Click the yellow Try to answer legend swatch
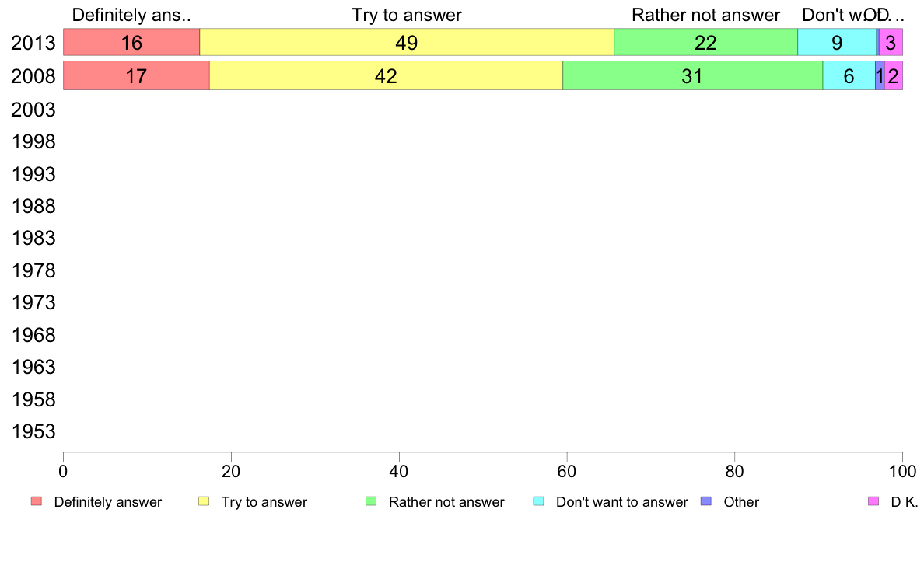The image size is (924, 572). 204,501
